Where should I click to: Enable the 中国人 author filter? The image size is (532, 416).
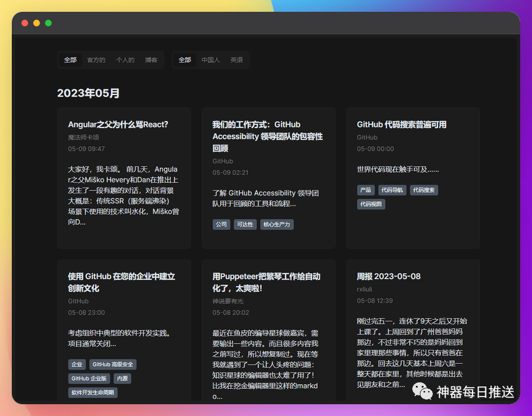click(210, 60)
